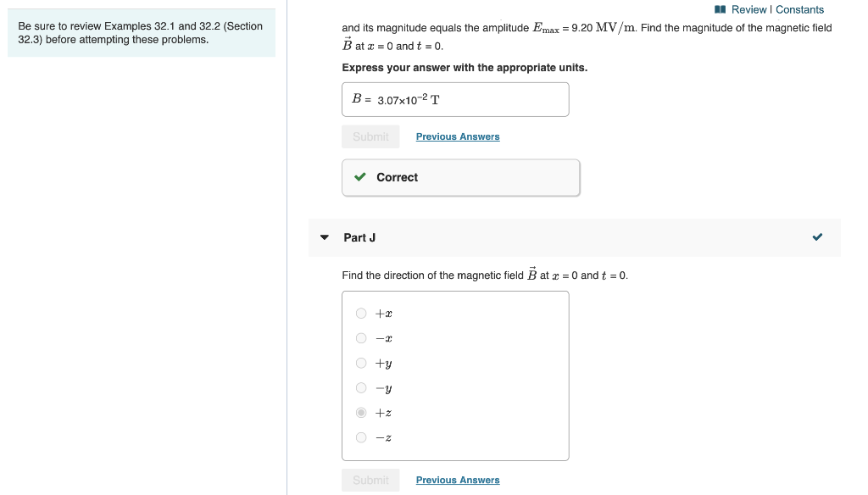868x495 pixels.
Task: Click the upper Previous Answers link
Action: (x=458, y=136)
